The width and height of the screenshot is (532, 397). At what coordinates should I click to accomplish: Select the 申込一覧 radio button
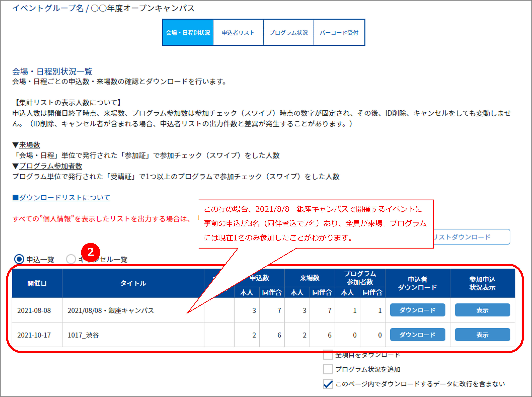[19, 259]
